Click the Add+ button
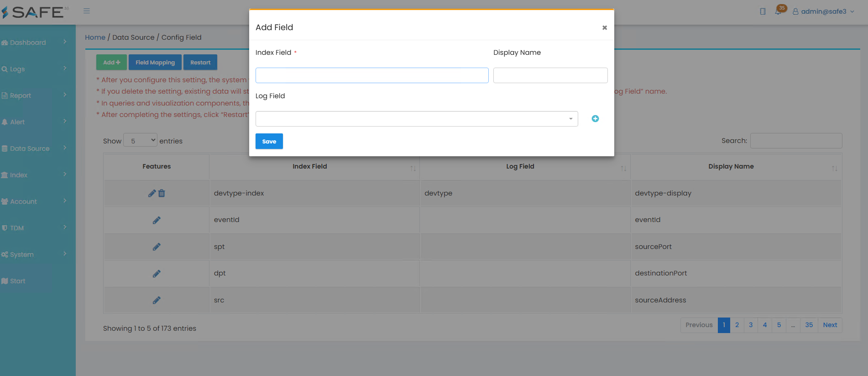 111,63
